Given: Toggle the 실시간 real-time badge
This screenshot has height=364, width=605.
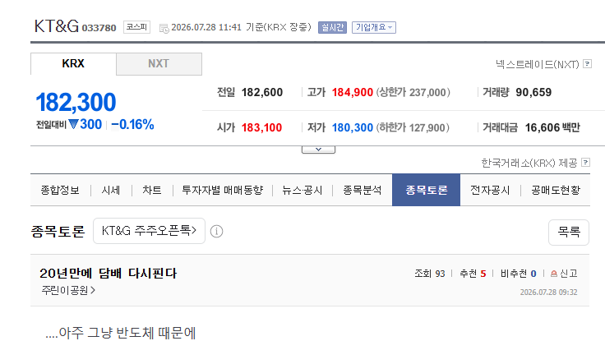Looking at the screenshot, I should tap(332, 27).
